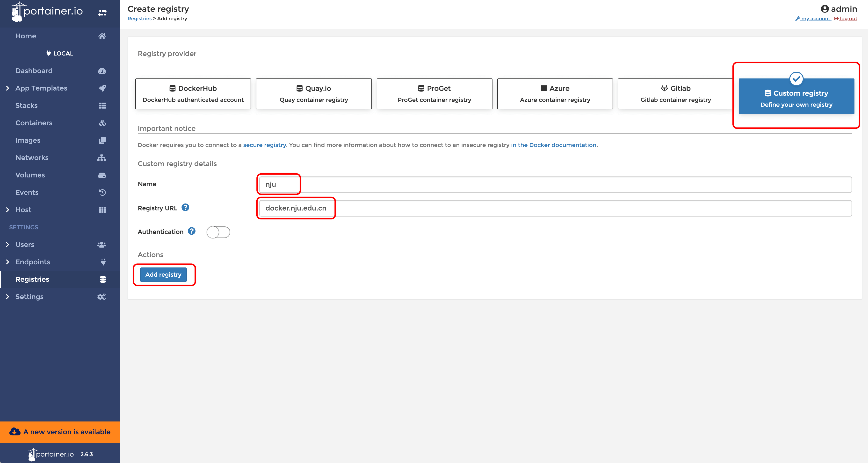Go to Stacks in the sidebar

pos(60,106)
